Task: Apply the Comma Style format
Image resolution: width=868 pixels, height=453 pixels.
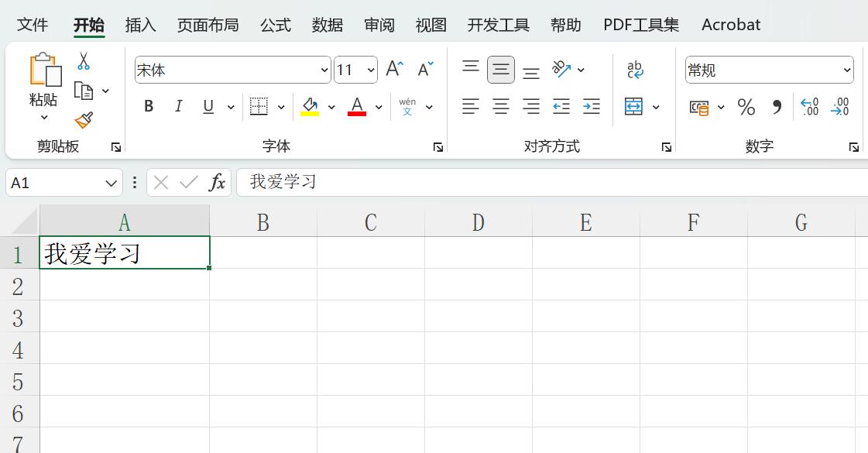Action: point(777,108)
